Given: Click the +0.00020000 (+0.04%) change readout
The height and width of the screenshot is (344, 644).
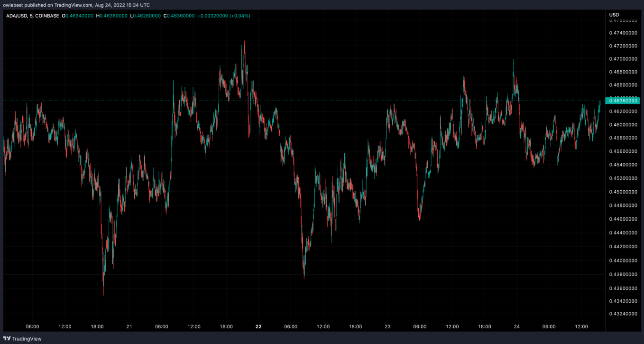Looking at the screenshot, I should 224,16.
